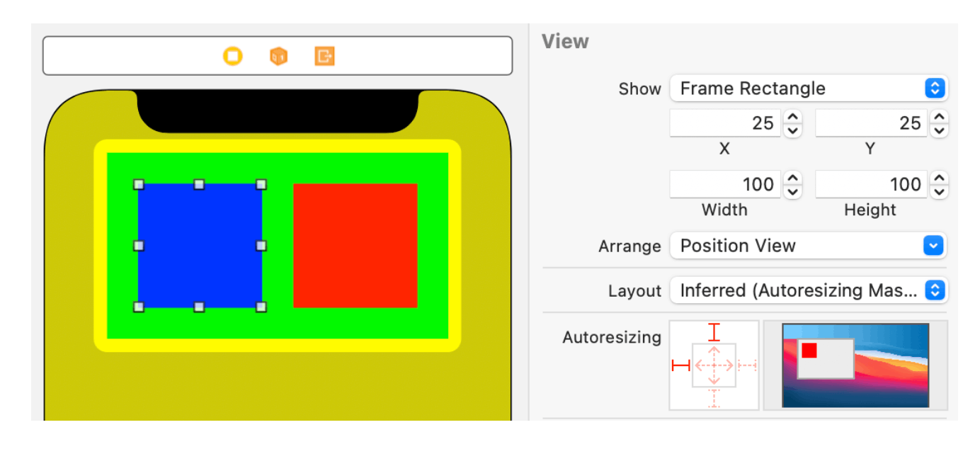
Task: Enable the bottom autoresizing strut
Action: coord(714,398)
